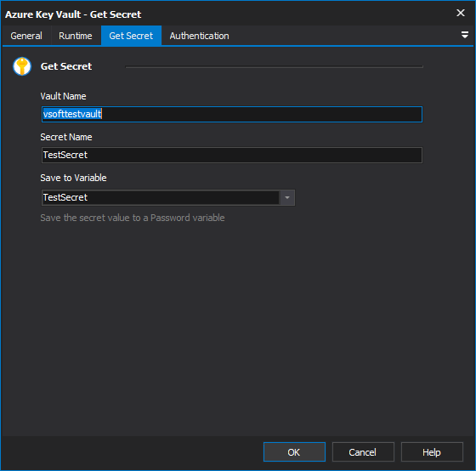Confirm with the OK button
476x471 pixels.
[294, 452]
